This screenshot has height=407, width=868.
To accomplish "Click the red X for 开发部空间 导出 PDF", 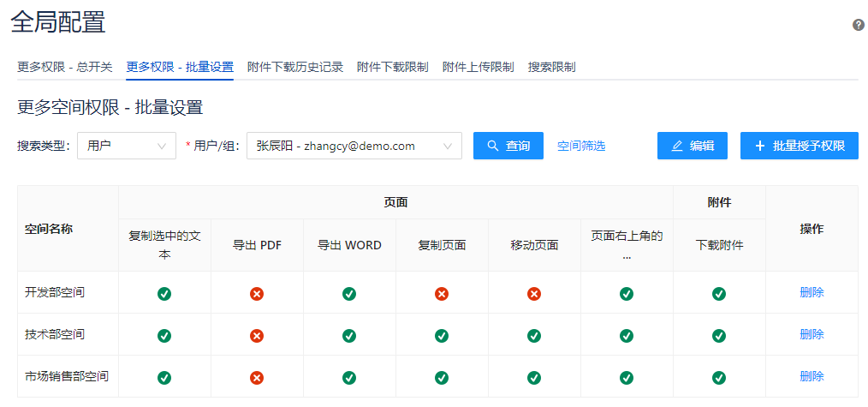I will [257, 293].
